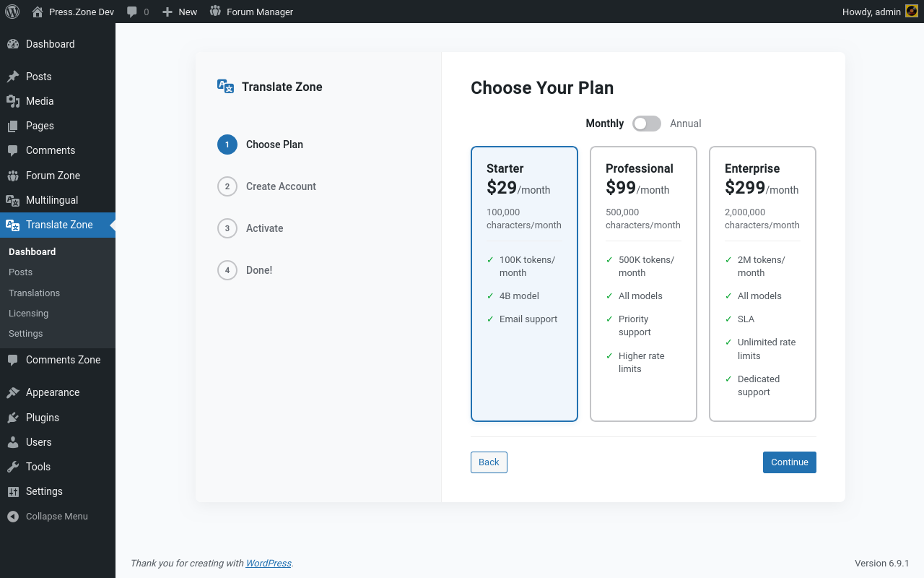Image resolution: width=924 pixels, height=578 pixels.
Task: Click the Pages icon in sidebar
Action: tap(13, 126)
